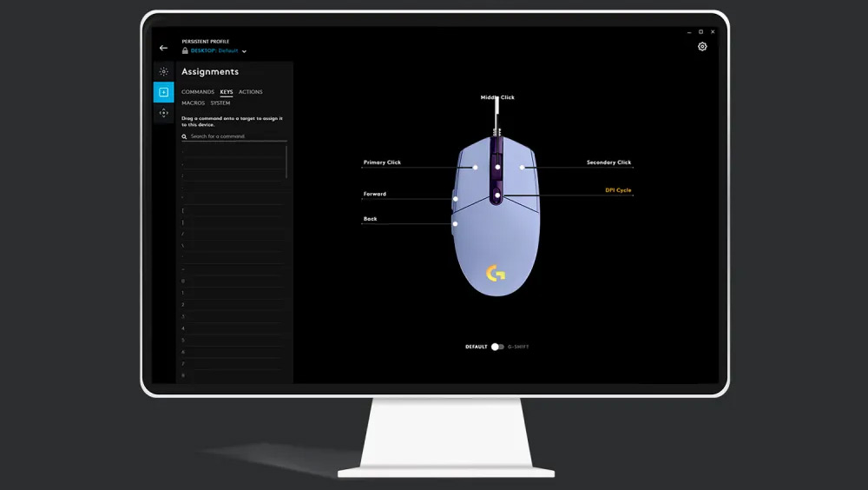
Task: Select the Assignments plus-box sidebar icon
Action: click(163, 92)
